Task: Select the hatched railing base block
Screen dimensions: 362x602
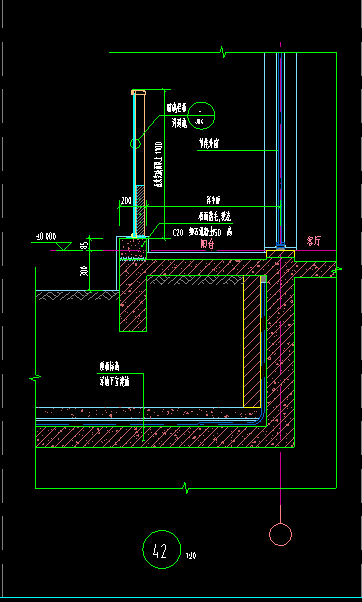Action: click(141, 210)
